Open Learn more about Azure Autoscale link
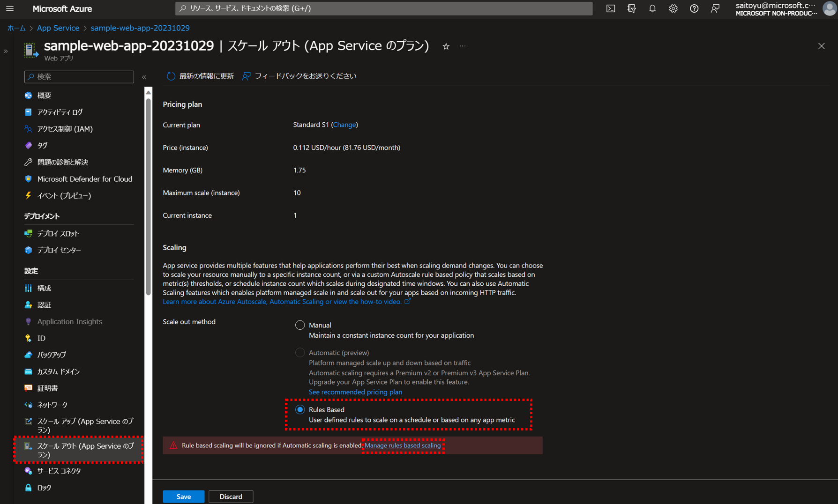The width and height of the screenshot is (838, 504). [282, 302]
